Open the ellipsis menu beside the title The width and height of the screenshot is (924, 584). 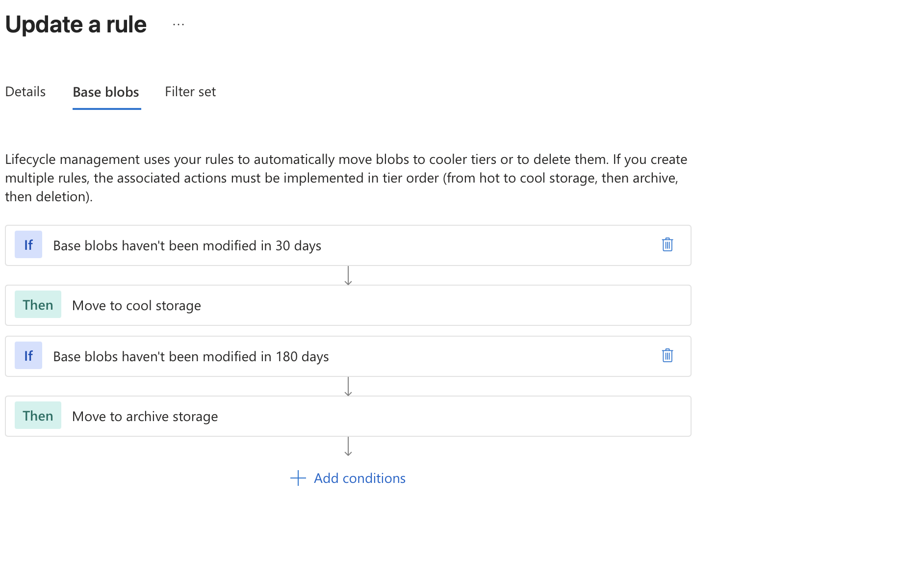point(179,25)
